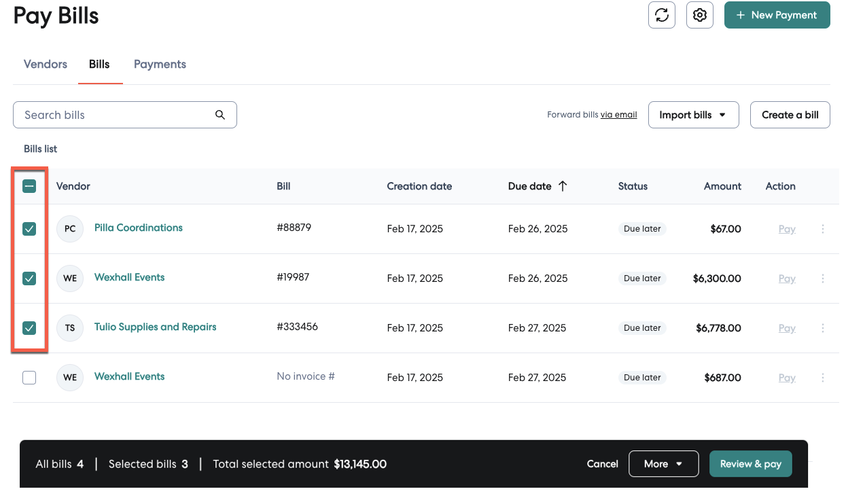Open settings via the gear icon
The height and width of the screenshot is (504, 846).
point(699,15)
